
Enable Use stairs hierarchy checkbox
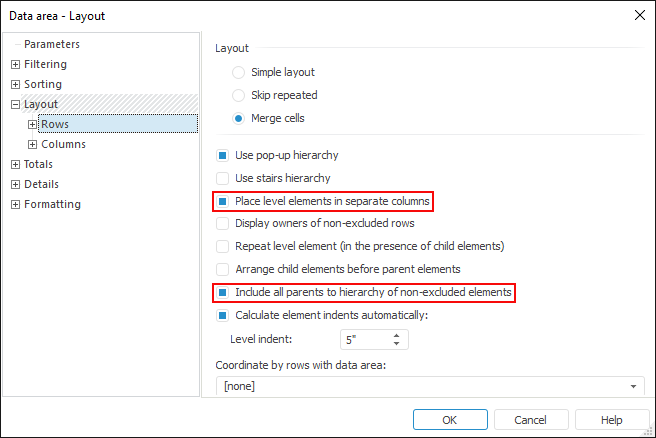pos(223,179)
